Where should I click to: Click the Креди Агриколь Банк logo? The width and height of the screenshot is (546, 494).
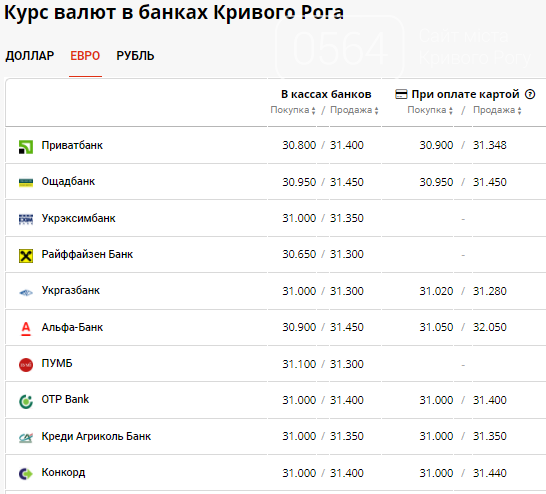[26, 438]
